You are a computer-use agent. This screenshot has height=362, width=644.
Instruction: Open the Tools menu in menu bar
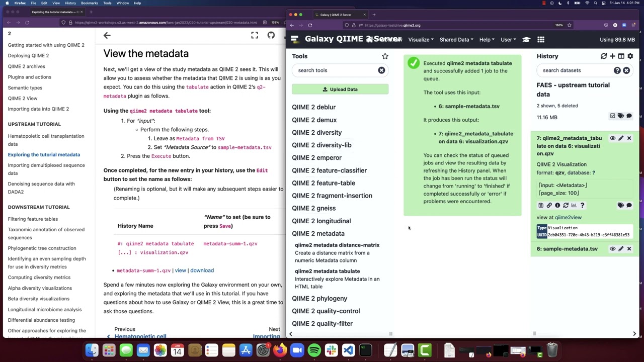point(107,3)
